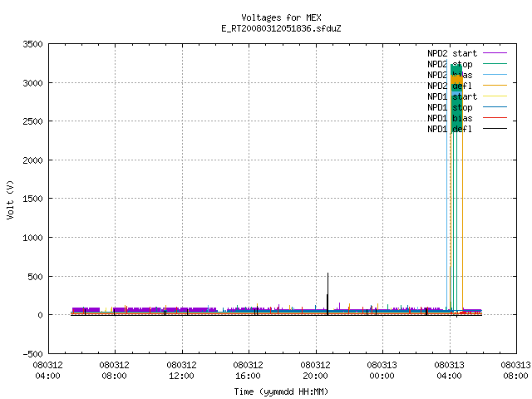Click the 'NPD1 start' legend label
This screenshot has height=399, width=532.
tap(452, 96)
